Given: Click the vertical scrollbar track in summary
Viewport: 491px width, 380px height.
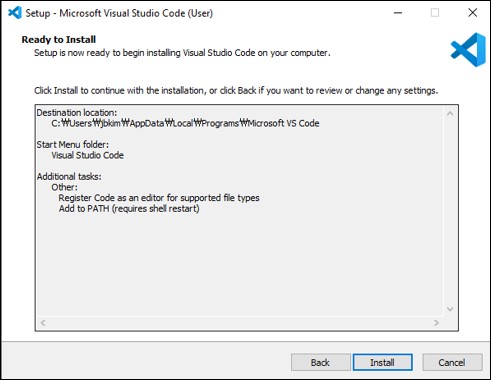Looking at the screenshot, I should coord(450,211).
